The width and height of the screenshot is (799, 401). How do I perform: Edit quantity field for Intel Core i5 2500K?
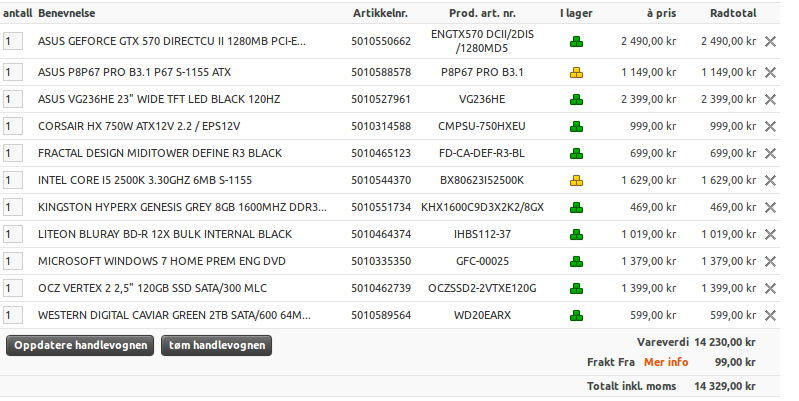click(x=13, y=180)
